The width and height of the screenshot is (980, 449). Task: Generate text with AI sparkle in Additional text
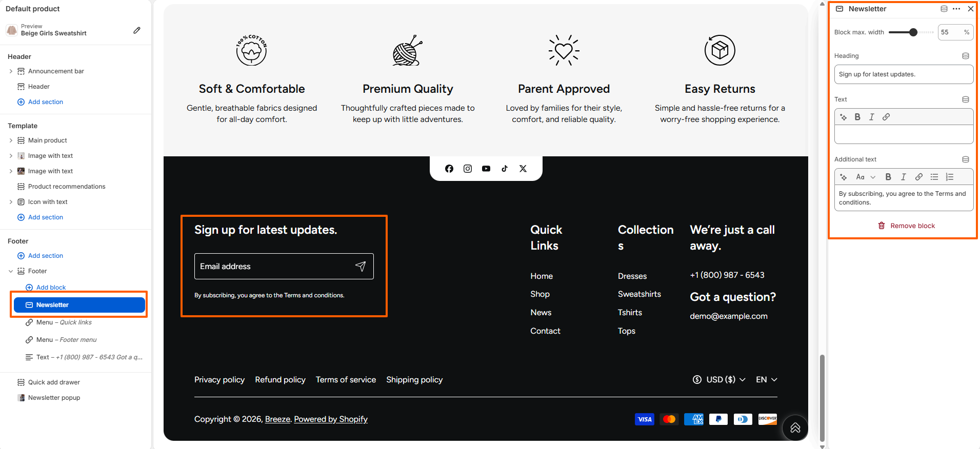pos(844,177)
